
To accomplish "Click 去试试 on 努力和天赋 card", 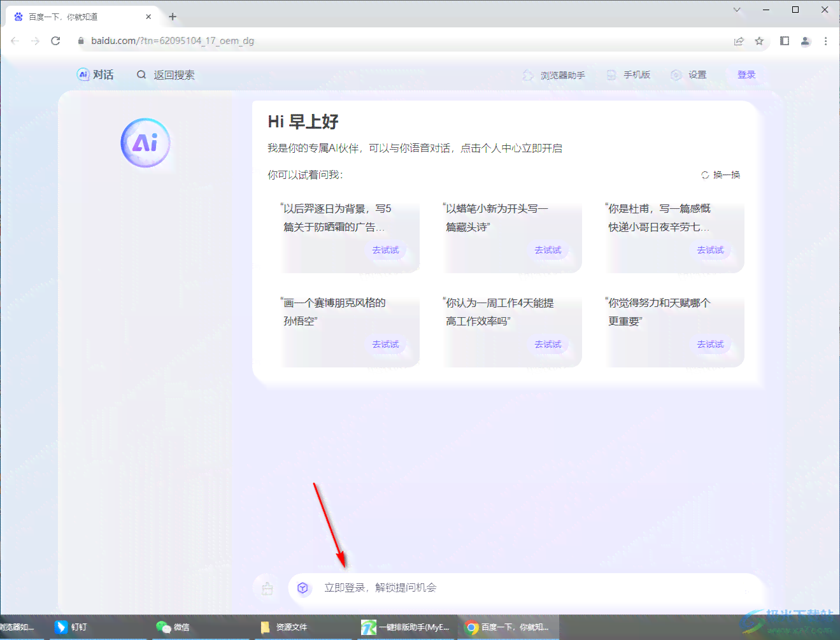I will click(x=710, y=345).
